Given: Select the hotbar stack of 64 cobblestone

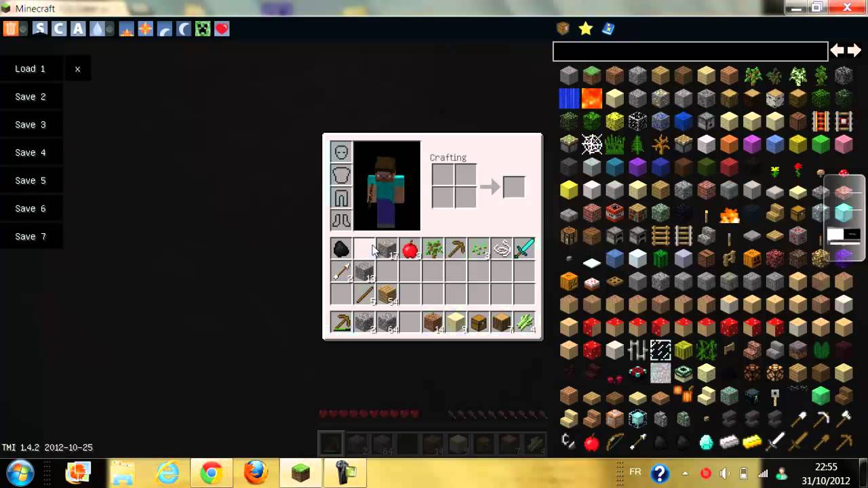Looking at the screenshot, I should coord(387,323).
